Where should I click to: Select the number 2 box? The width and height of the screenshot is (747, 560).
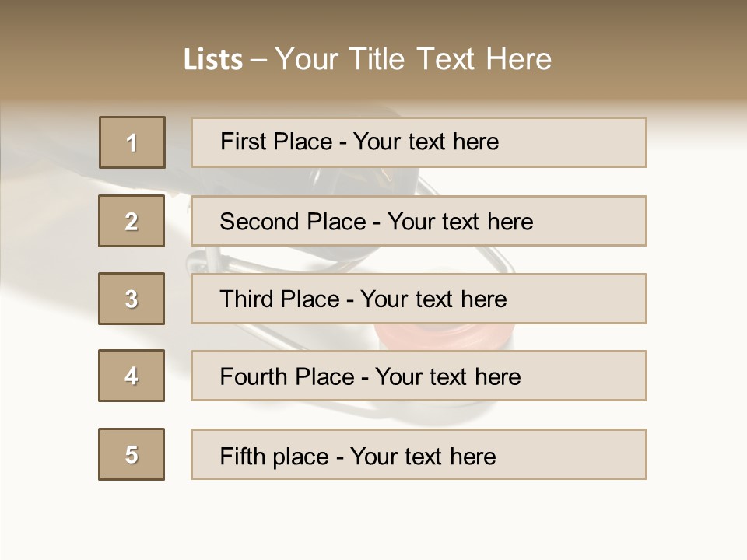132,221
